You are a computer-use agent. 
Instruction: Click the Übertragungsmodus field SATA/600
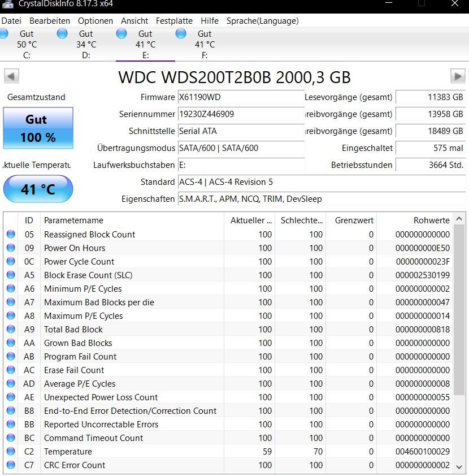241,148
